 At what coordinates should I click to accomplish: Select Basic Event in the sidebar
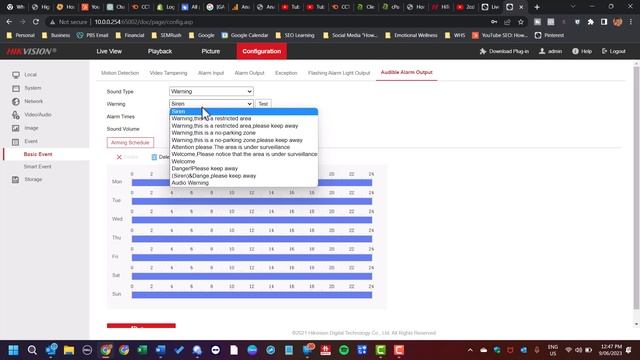[x=38, y=154]
